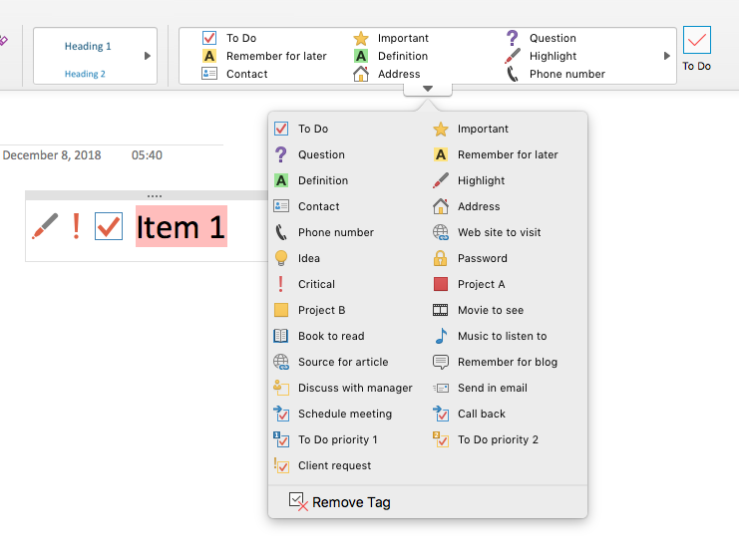Apply the Book to read tag
This screenshot has width=739, height=560.
[319, 336]
